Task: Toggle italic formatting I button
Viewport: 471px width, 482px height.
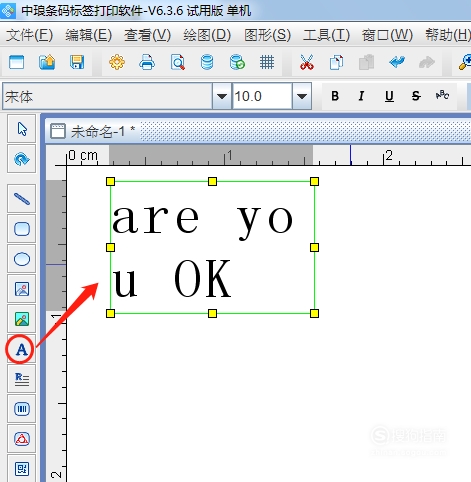Action: click(361, 96)
